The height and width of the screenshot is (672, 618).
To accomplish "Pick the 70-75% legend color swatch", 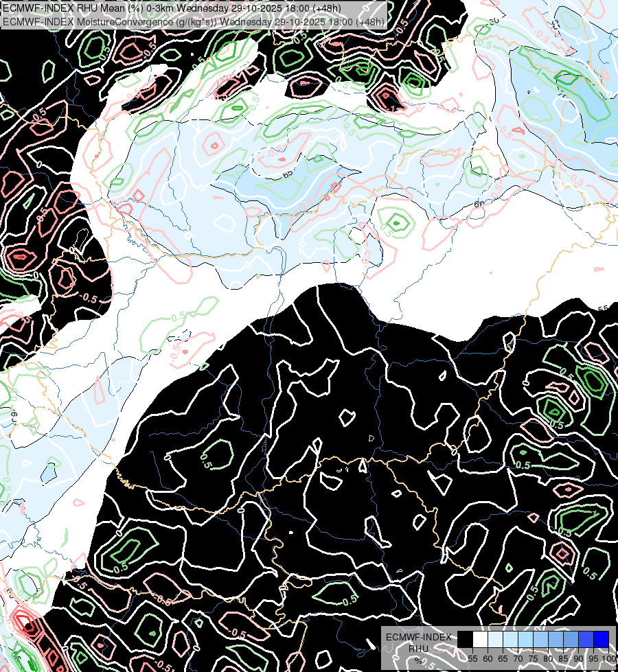I will pyautogui.click(x=526, y=639).
